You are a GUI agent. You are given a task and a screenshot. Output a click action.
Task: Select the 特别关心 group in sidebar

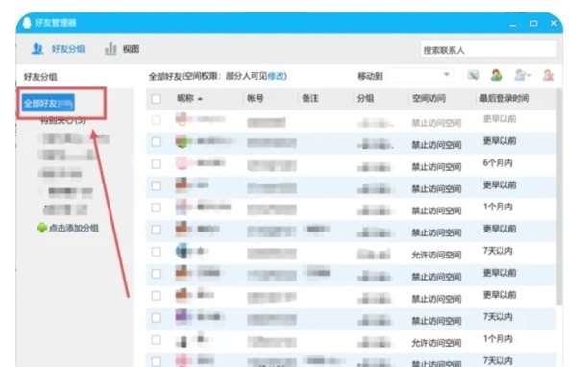(62, 120)
